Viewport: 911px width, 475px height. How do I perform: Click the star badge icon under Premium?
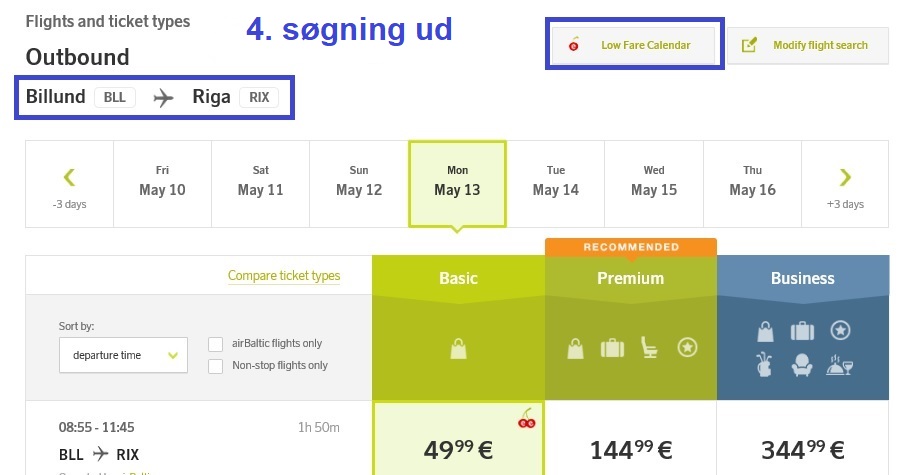pos(687,348)
